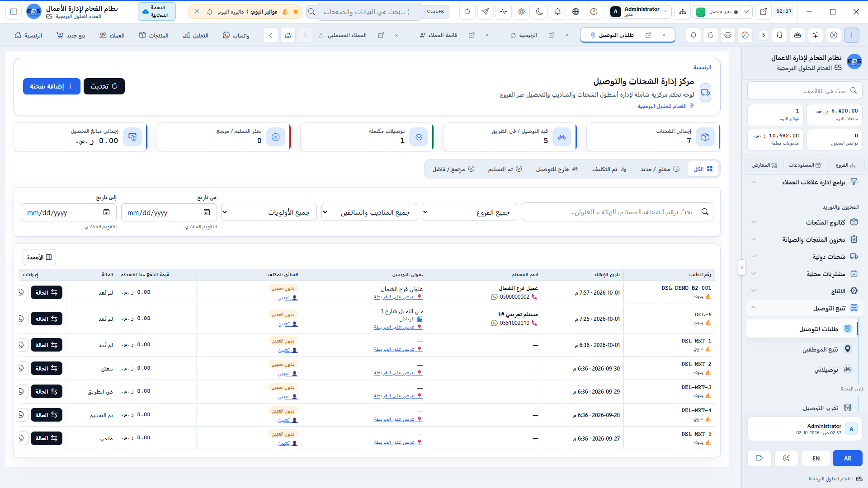This screenshot has width=868, height=488.
Task: Add a new tab with the plus icon
Action: (x=852, y=35)
